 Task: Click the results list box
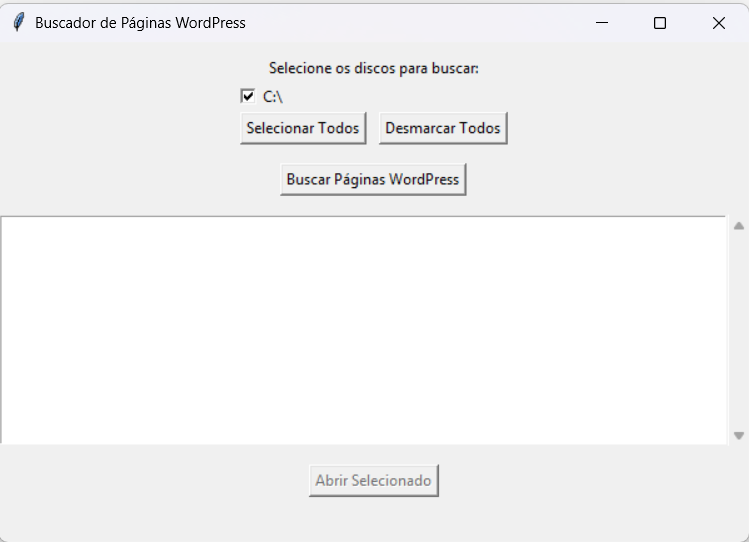(364, 330)
